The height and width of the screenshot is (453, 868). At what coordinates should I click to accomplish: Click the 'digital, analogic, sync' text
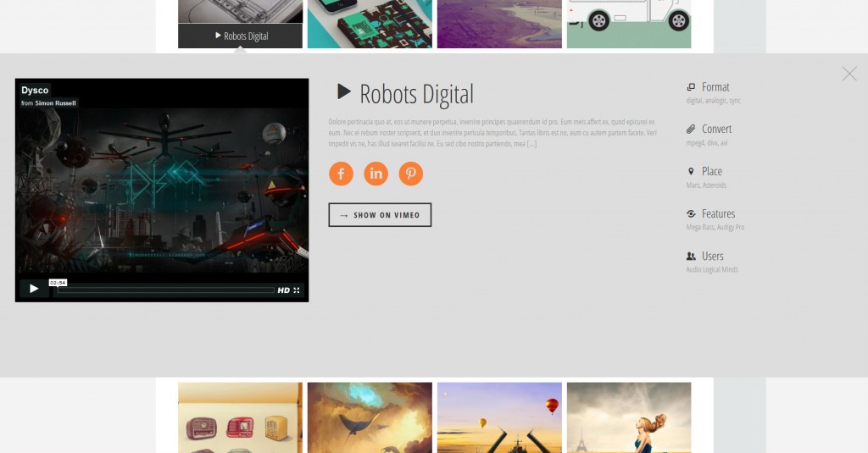[713, 101]
